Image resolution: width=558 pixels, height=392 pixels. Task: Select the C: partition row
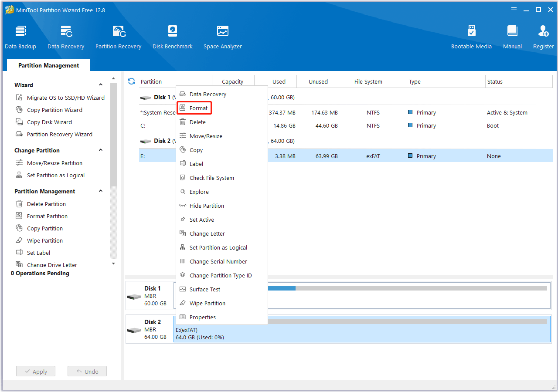pyautogui.click(x=346, y=125)
